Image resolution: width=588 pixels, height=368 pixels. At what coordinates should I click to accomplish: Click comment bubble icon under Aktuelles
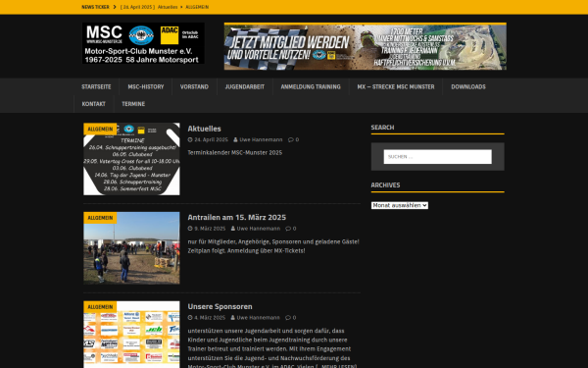tap(291, 139)
